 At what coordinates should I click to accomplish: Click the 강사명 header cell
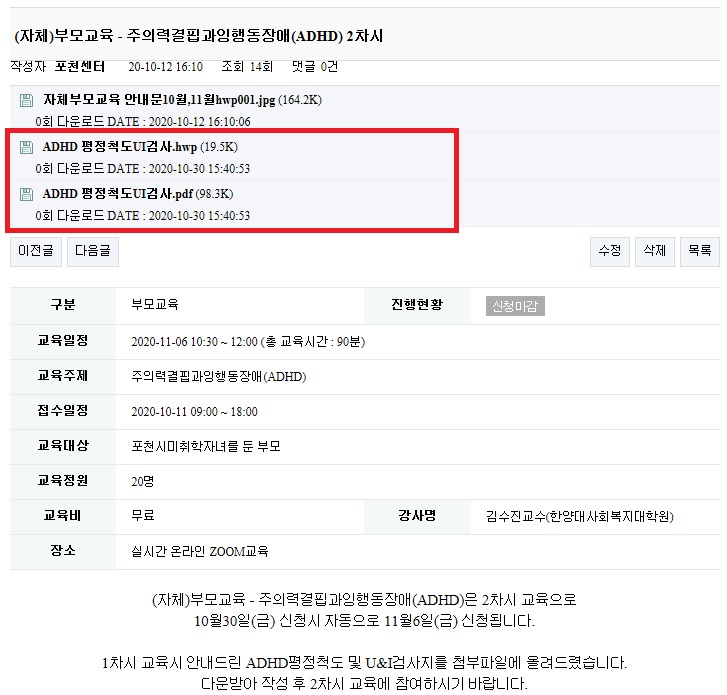tap(417, 516)
